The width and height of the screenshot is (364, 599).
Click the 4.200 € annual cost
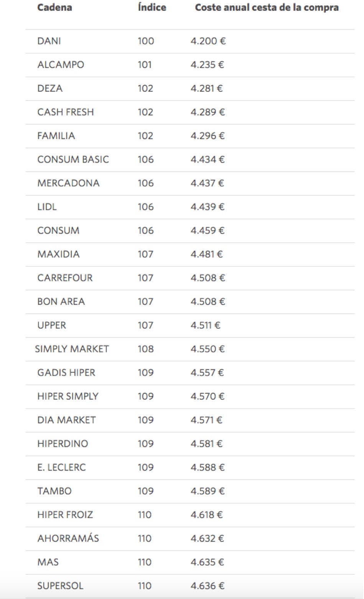click(x=208, y=41)
